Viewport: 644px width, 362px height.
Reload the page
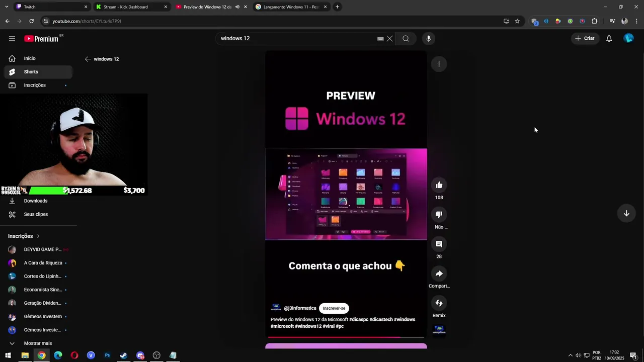point(31,21)
